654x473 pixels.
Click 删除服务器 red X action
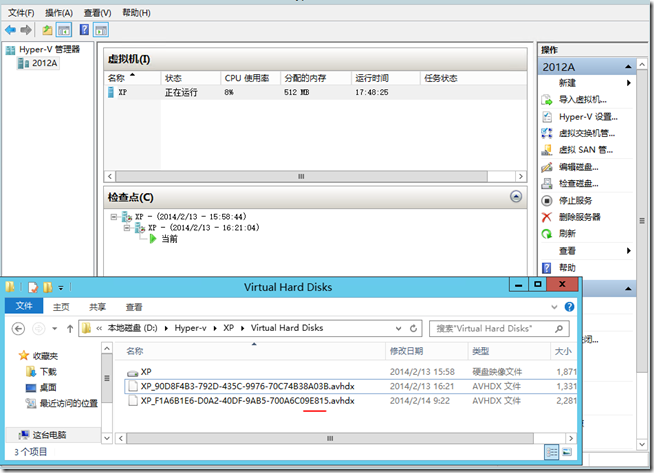point(546,217)
